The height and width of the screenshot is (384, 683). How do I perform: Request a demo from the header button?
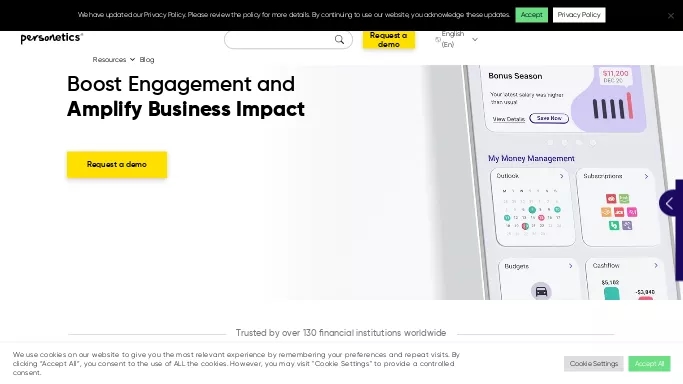(389, 40)
